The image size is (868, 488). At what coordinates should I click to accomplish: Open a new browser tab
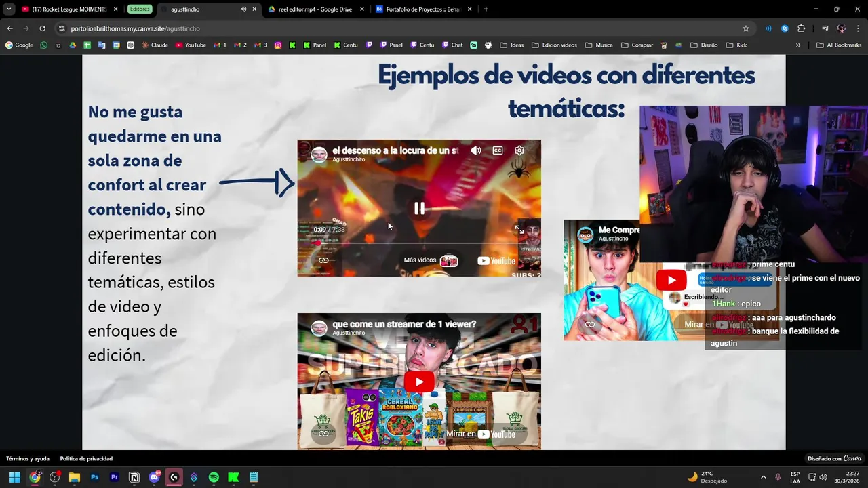(x=486, y=9)
